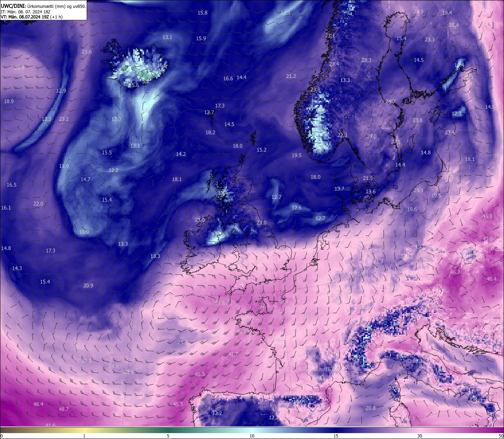The image size is (504, 439).
Task: Click the colorbar tick label '50'
Action: pyautogui.click(x=501, y=436)
